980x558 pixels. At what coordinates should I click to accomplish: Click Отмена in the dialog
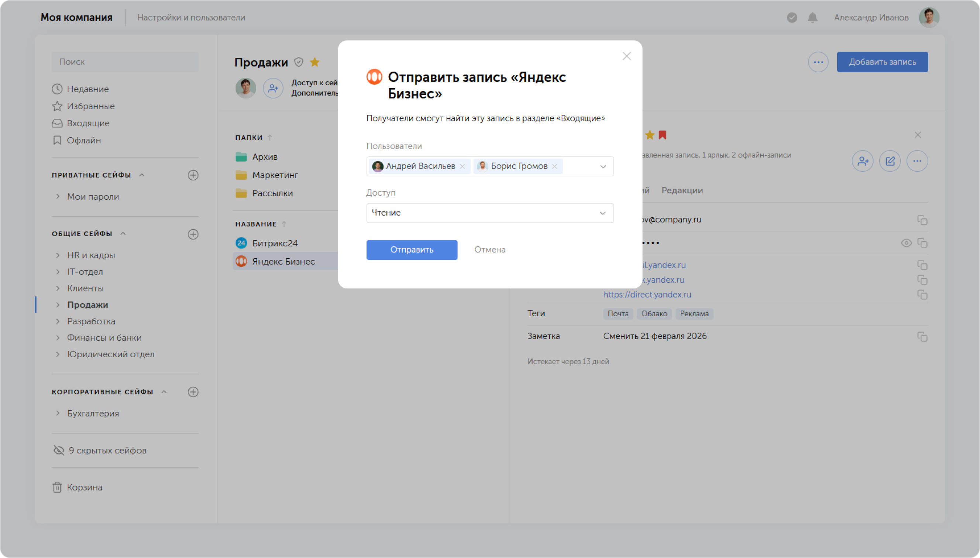tap(489, 250)
